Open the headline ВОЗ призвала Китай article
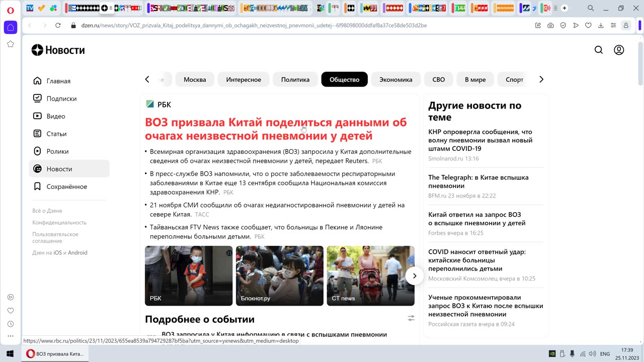644x362 pixels. (276, 129)
